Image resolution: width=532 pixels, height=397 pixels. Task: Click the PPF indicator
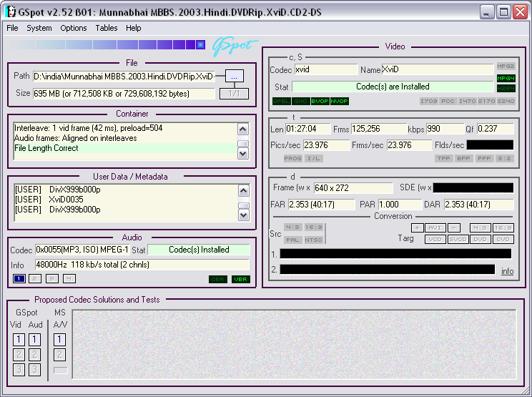coord(484,159)
